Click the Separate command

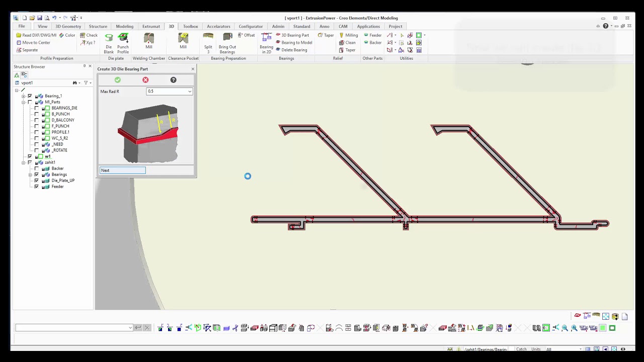coord(27,50)
